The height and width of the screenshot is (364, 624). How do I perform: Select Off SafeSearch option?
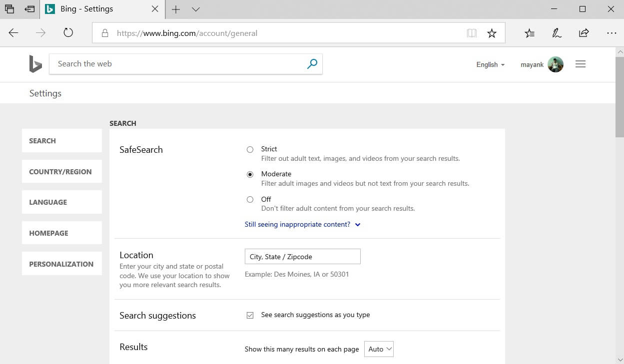point(250,200)
